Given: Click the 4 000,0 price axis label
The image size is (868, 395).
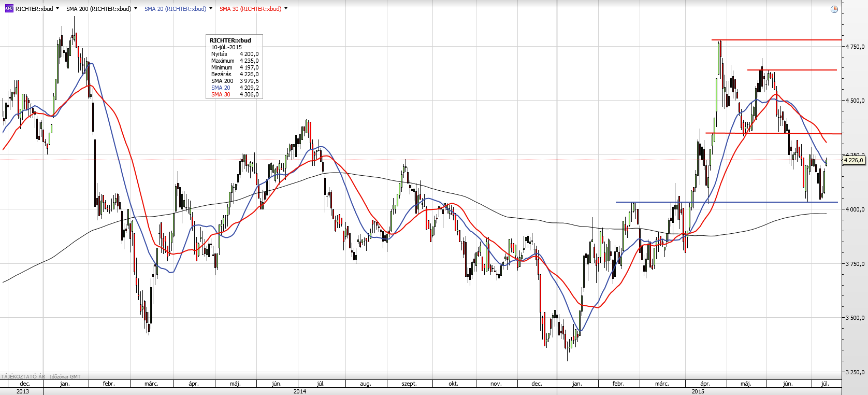Looking at the screenshot, I should [855, 209].
